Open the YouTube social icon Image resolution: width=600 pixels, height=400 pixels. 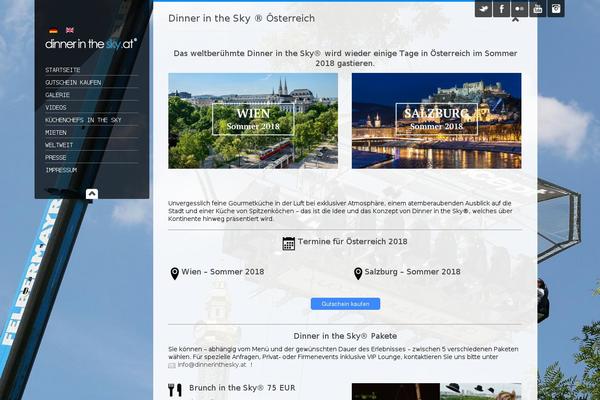click(x=538, y=8)
